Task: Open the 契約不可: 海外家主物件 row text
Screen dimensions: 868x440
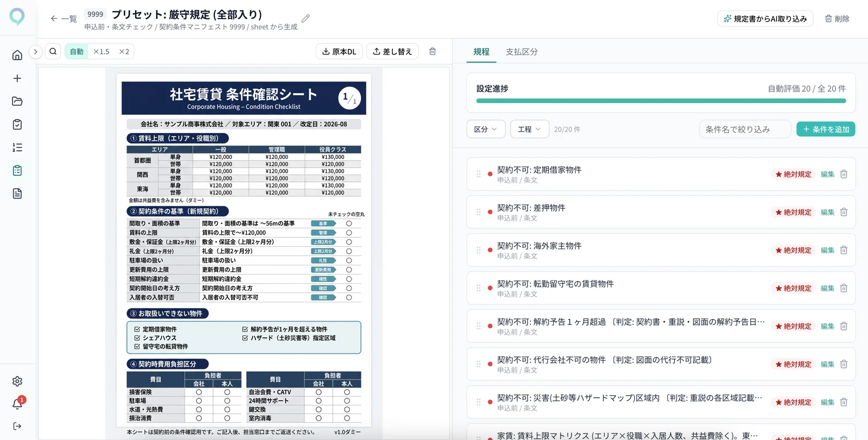Action: point(539,246)
